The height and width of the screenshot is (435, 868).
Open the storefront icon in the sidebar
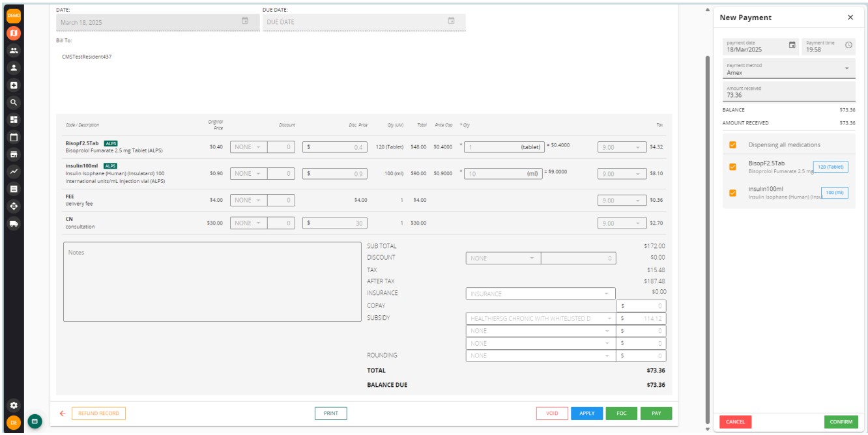pyautogui.click(x=14, y=154)
